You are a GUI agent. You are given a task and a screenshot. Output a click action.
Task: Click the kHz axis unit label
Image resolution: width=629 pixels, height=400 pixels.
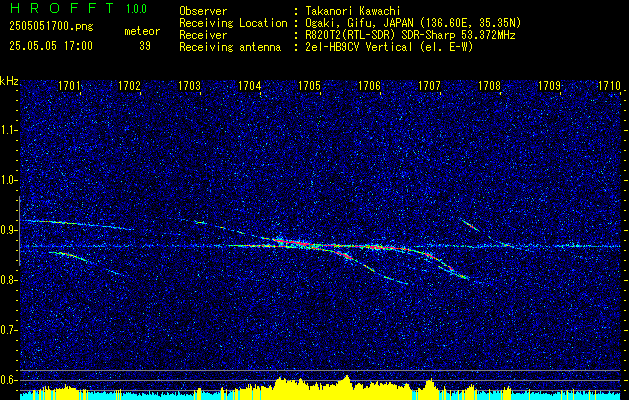[9, 81]
